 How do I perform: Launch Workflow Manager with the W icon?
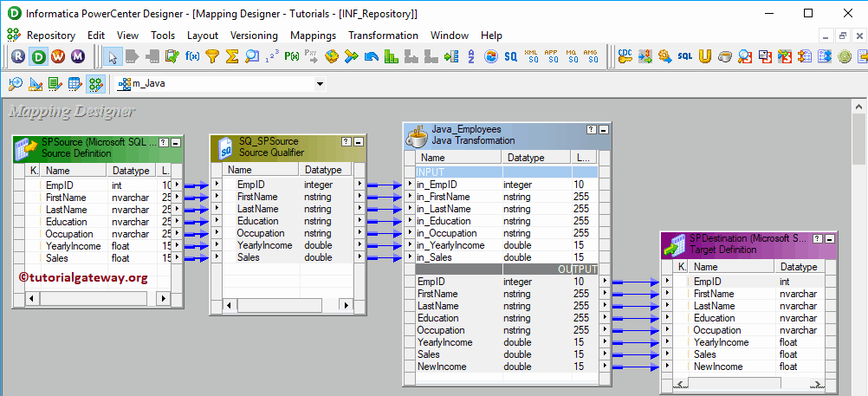[x=58, y=56]
